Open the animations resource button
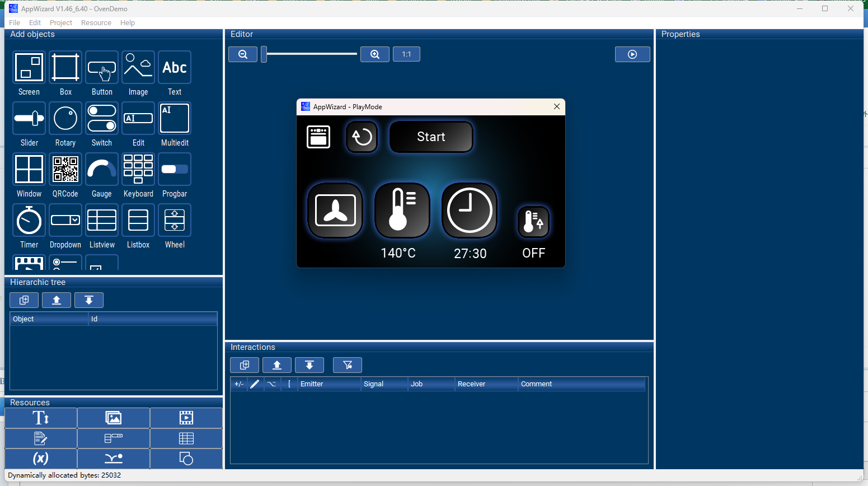 point(114,459)
